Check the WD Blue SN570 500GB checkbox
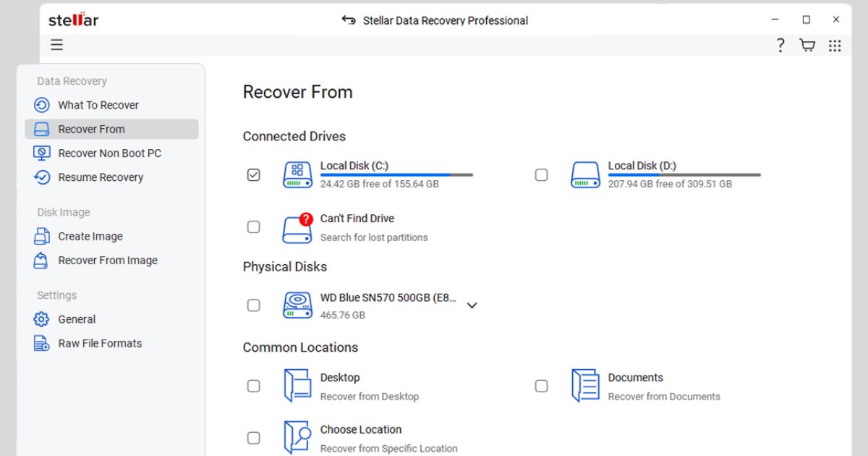This screenshot has width=868, height=456. (x=253, y=305)
